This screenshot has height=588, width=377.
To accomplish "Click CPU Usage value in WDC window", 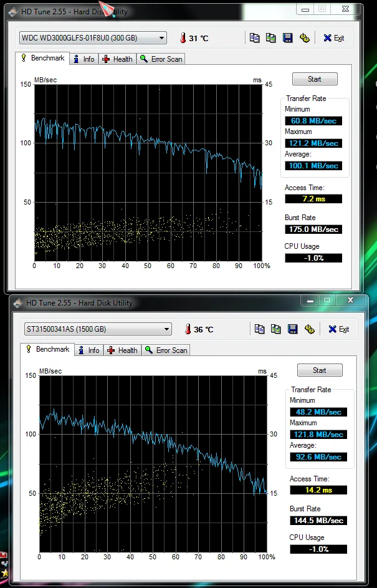I will (313, 258).
